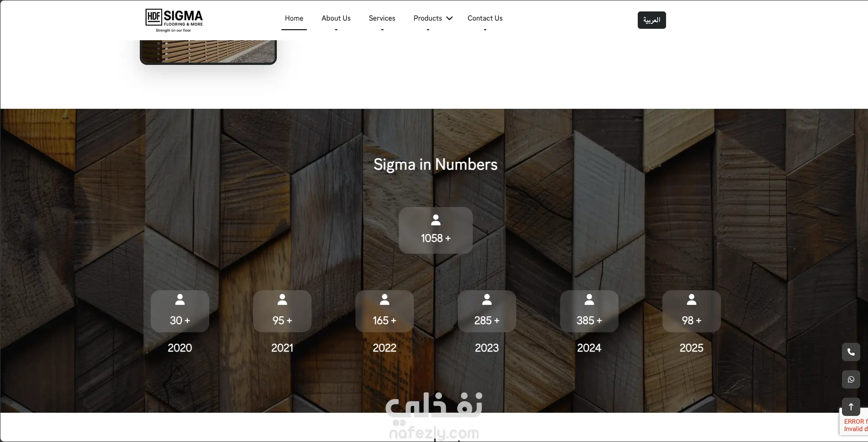
Task: Open the Services page
Action: [x=382, y=18]
